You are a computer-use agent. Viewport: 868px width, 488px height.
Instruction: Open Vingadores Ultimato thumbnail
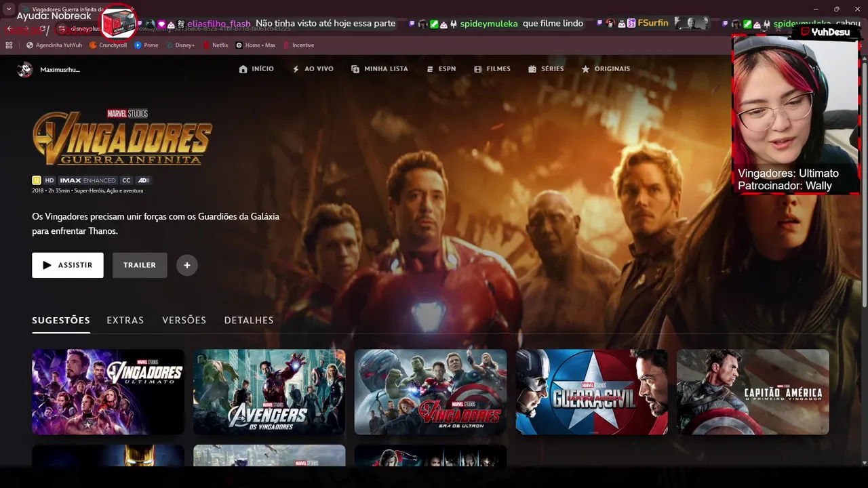(108, 392)
